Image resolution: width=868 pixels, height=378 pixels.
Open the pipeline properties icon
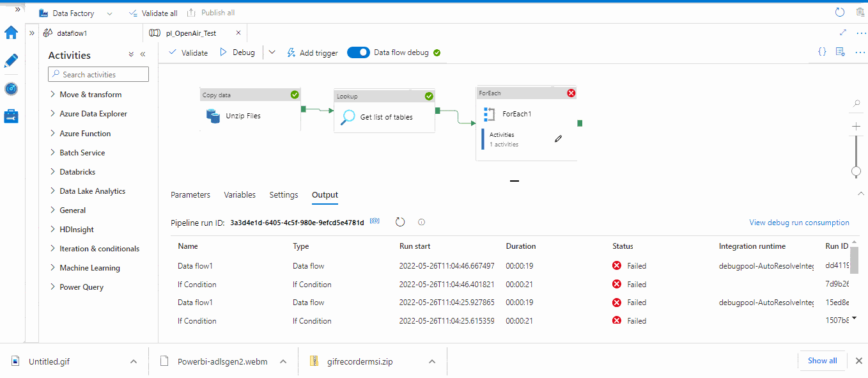841,52
